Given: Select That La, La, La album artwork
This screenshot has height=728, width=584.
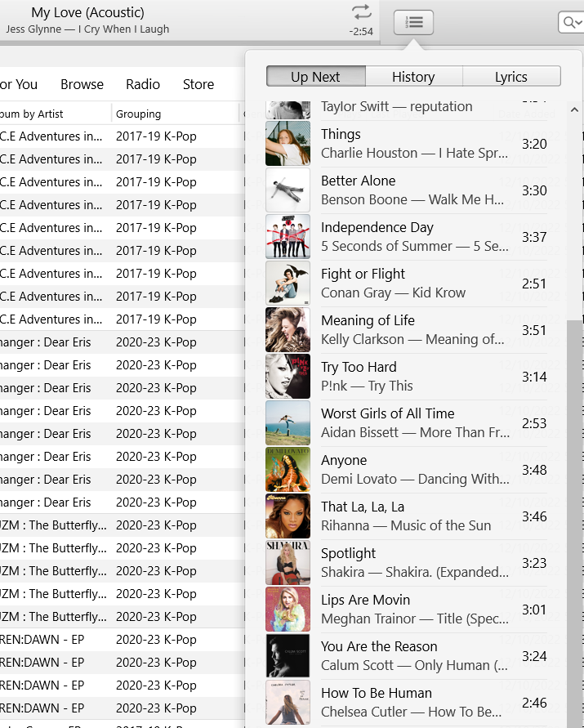Looking at the screenshot, I should [288, 516].
